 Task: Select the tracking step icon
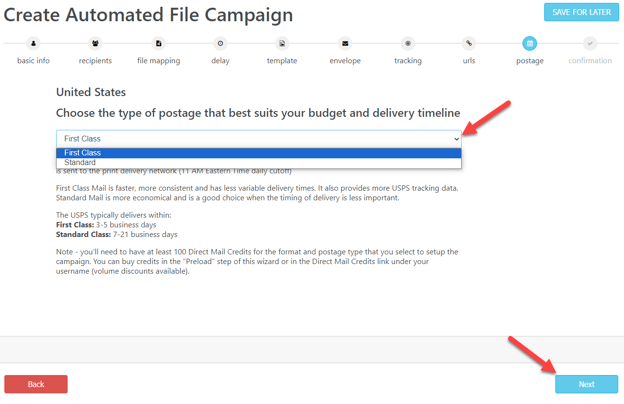(408, 43)
